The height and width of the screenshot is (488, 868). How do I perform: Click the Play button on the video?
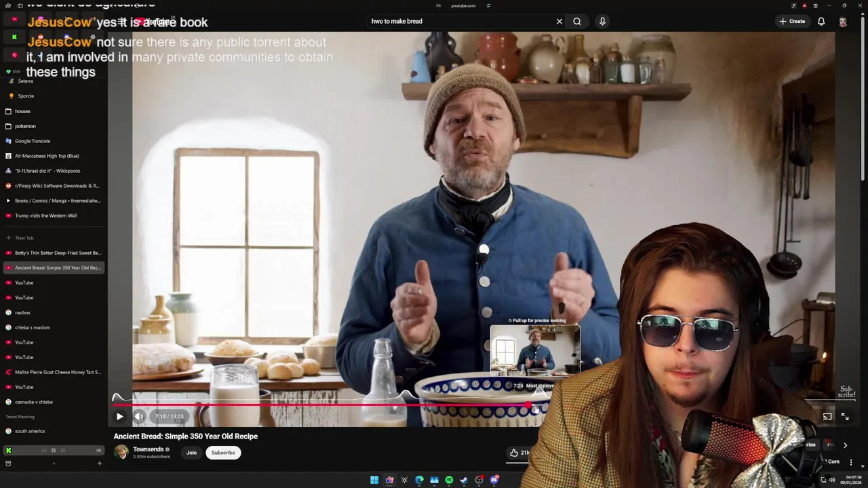119,416
